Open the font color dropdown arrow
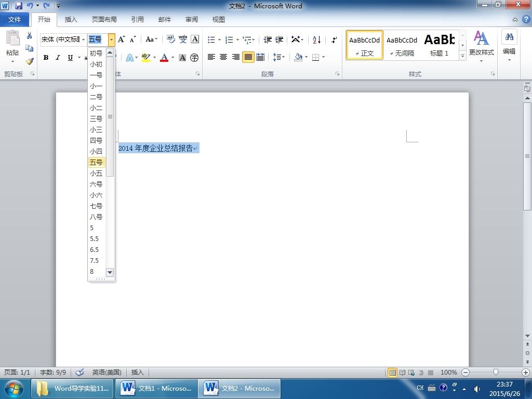Image resolution: width=532 pixels, height=399 pixels. [172, 58]
